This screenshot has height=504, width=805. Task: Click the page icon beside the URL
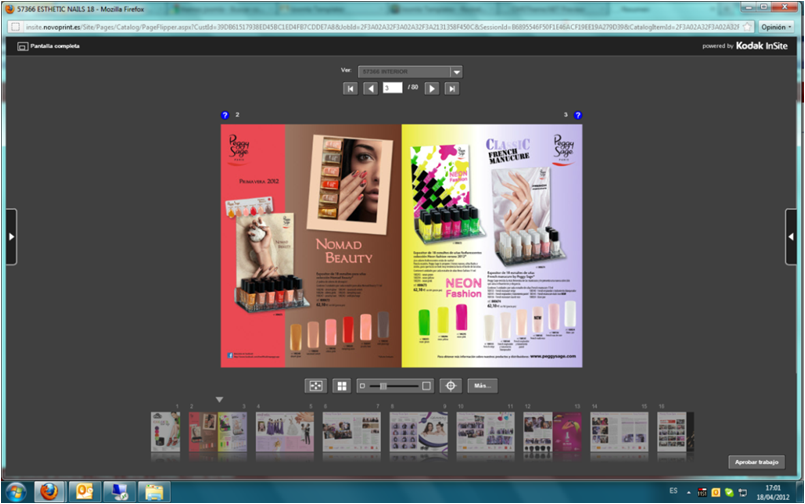pos(15,27)
